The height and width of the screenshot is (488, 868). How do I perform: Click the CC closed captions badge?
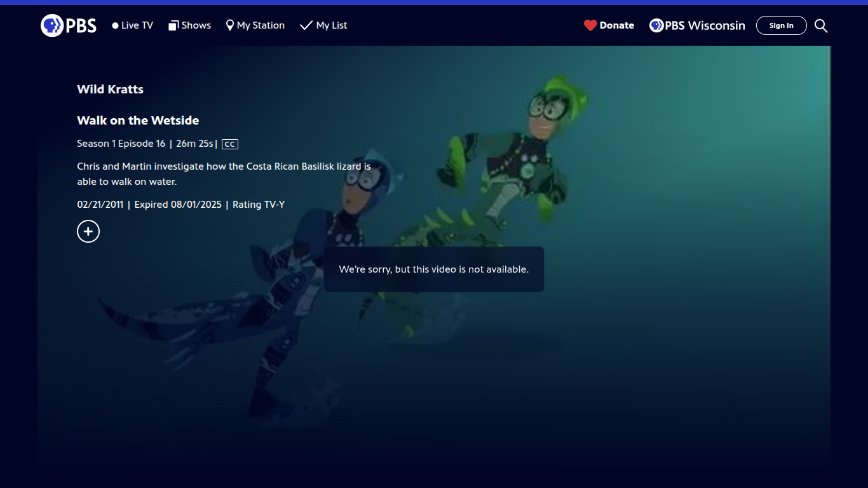click(230, 144)
